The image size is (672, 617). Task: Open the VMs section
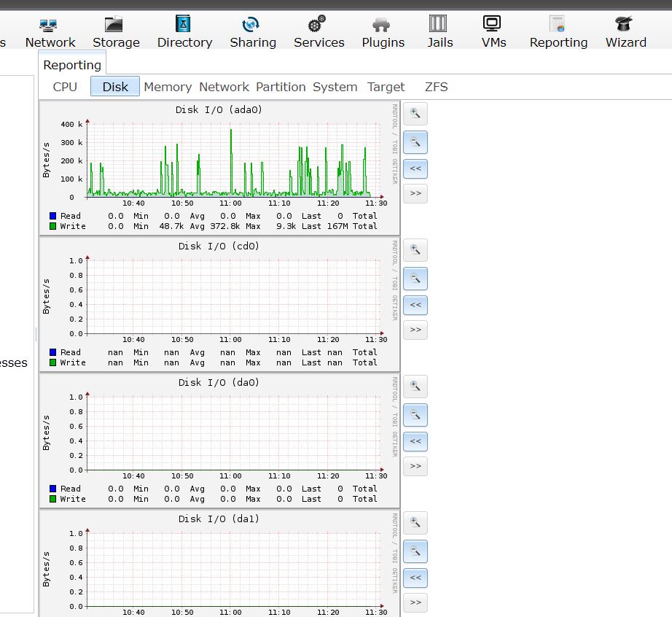(x=493, y=33)
